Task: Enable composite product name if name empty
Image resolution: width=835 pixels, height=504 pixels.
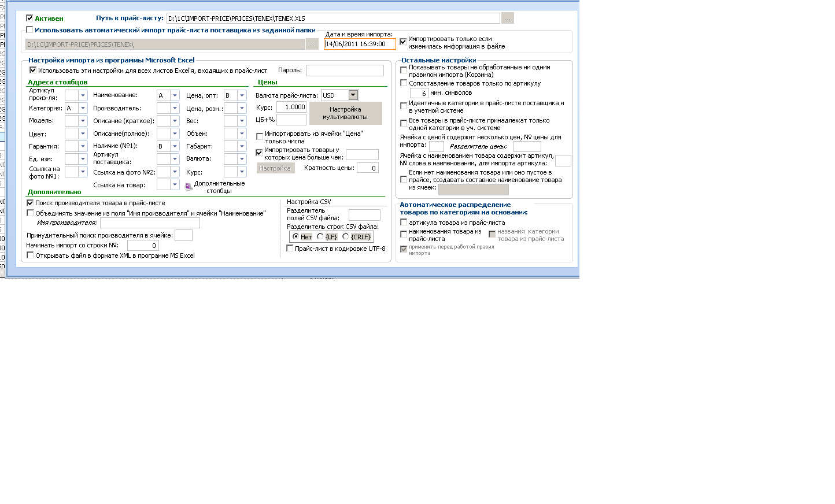Action: pyautogui.click(x=404, y=180)
